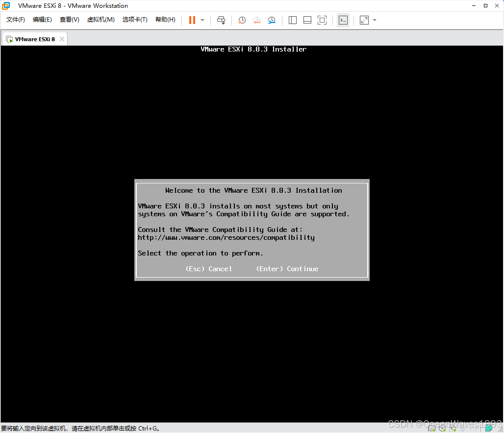Open the snapshot manager
Image resolution: width=504 pixels, height=433 pixels.
point(272,20)
